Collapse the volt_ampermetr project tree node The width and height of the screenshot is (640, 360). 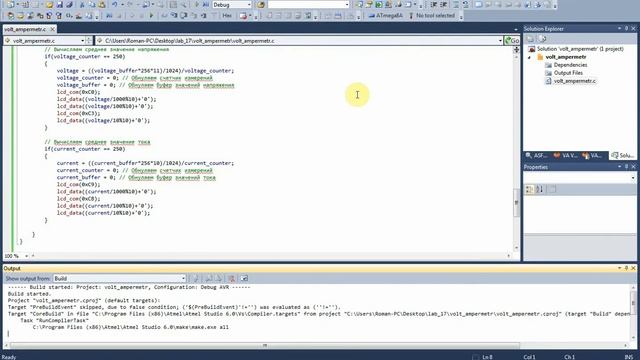coord(530,57)
